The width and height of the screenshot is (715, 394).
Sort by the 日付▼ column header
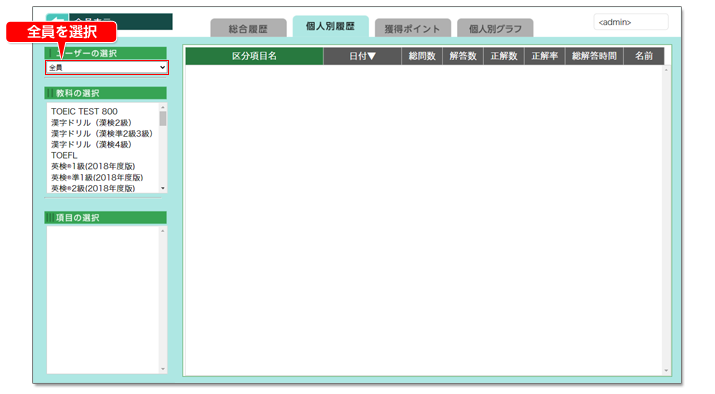click(x=363, y=56)
